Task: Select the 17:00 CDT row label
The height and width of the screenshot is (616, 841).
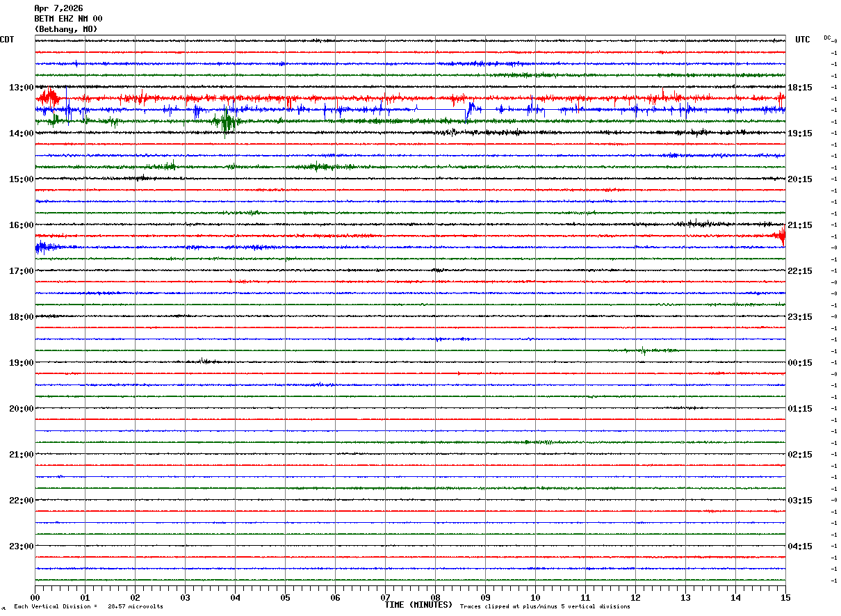Action: (x=21, y=271)
